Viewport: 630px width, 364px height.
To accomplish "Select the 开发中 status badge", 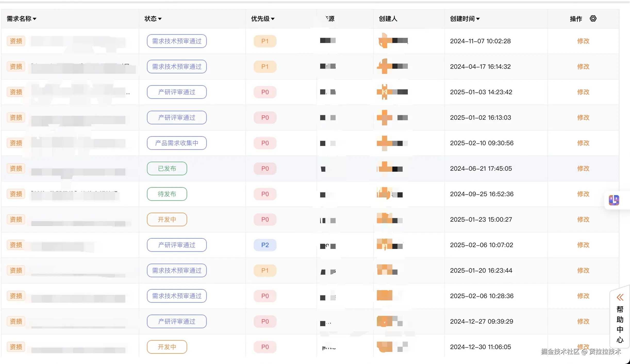I will click(x=167, y=219).
